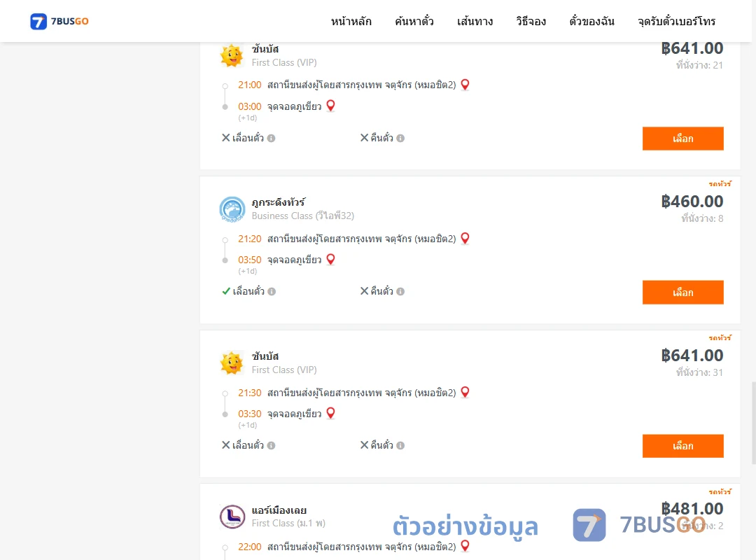The width and height of the screenshot is (756, 560).
Task: Click the 22:00 departure time
Action: tap(250, 547)
